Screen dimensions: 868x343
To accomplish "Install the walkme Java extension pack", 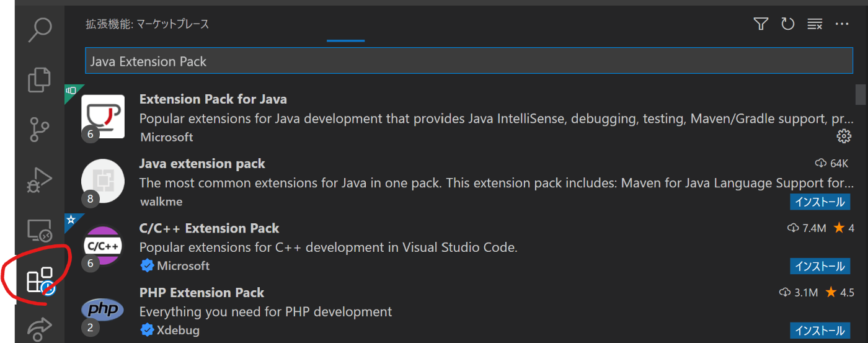I will 820,202.
